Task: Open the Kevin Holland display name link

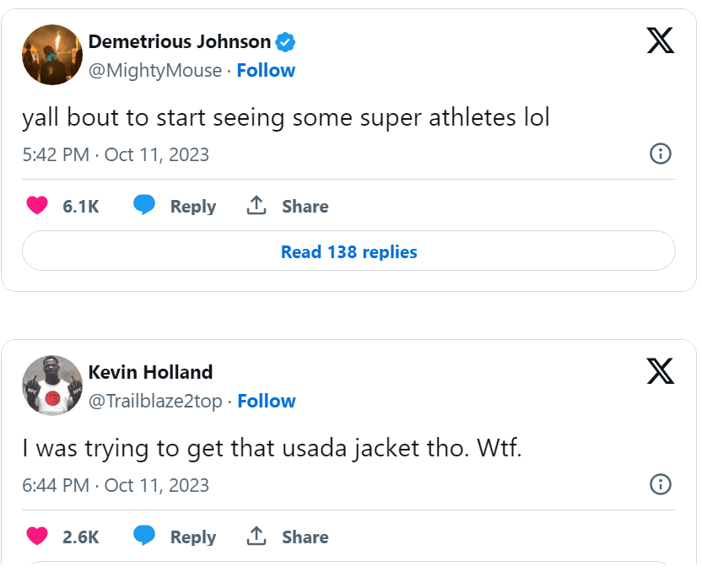Action: [150, 372]
